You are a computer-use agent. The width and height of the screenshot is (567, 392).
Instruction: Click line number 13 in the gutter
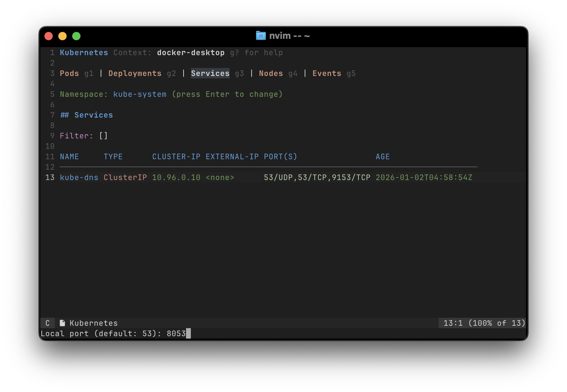(50, 178)
